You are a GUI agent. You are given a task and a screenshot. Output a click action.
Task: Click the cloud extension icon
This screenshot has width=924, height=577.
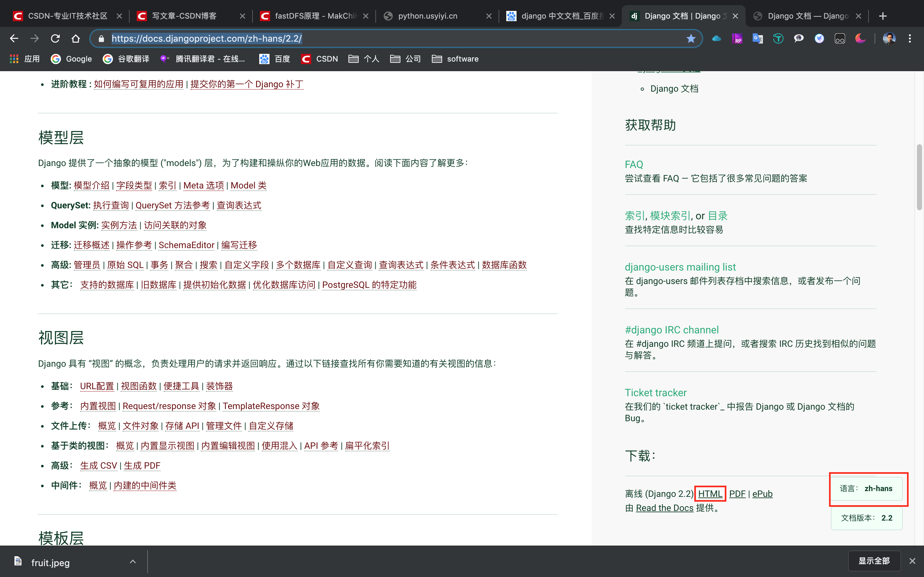coord(717,38)
